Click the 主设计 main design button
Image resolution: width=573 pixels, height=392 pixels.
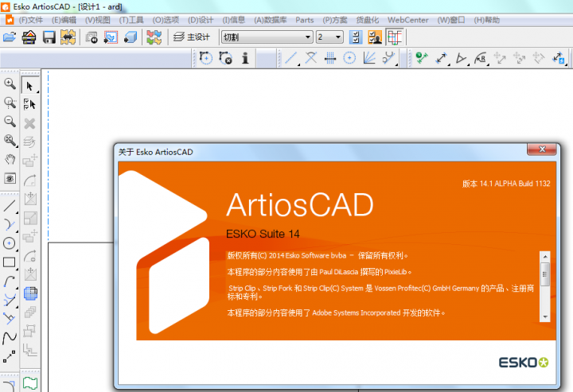tap(192, 37)
